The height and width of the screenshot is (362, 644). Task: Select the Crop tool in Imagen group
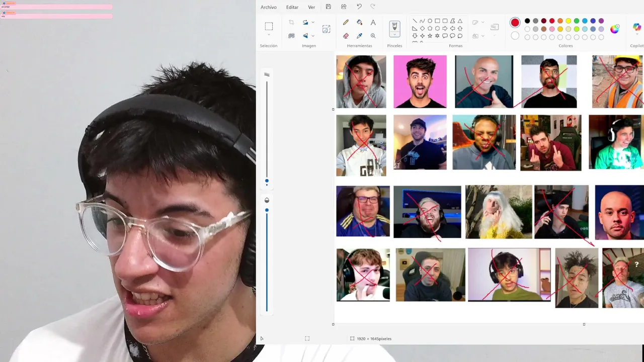pos(291,22)
